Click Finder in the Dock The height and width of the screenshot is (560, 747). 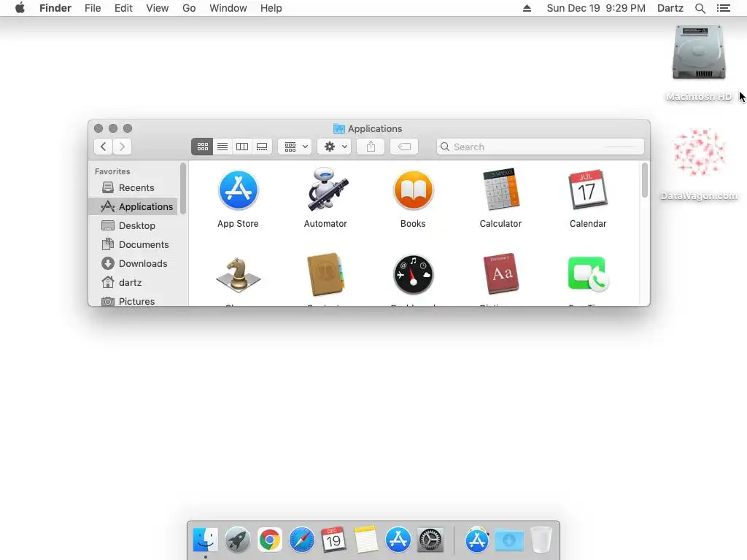tap(205, 540)
